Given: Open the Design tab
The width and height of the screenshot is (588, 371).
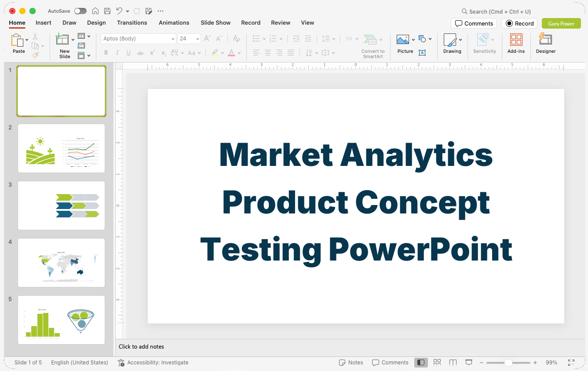Looking at the screenshot, I should coord(96,22).
